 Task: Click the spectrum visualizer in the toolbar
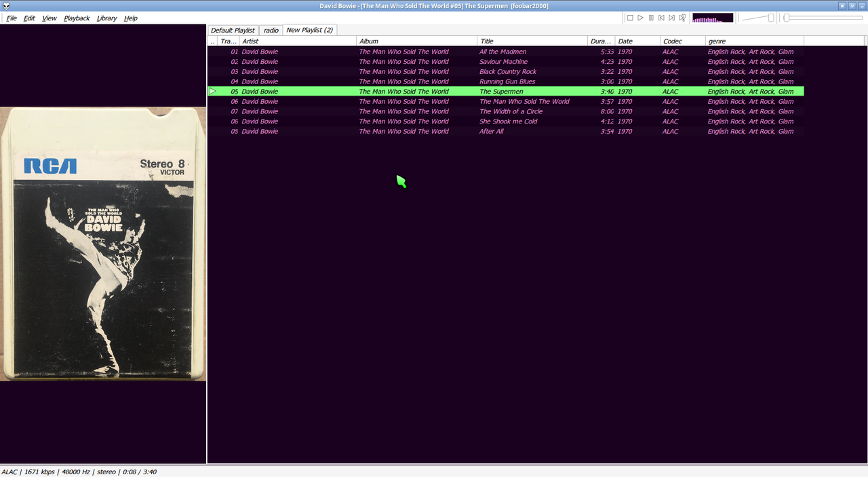[x=713, y=18]
